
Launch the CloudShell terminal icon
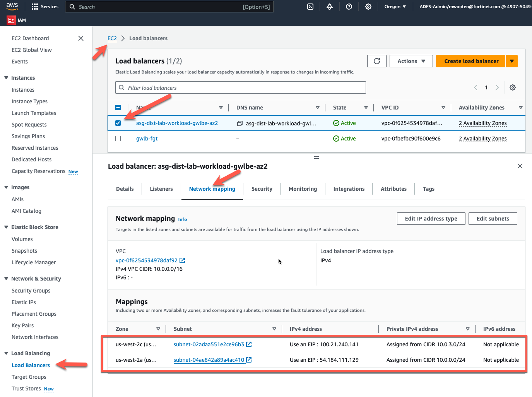point(310,7)
